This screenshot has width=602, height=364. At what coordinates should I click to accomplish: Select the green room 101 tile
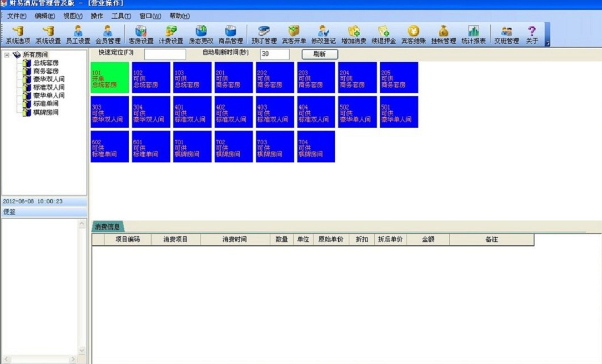point(110,78)
